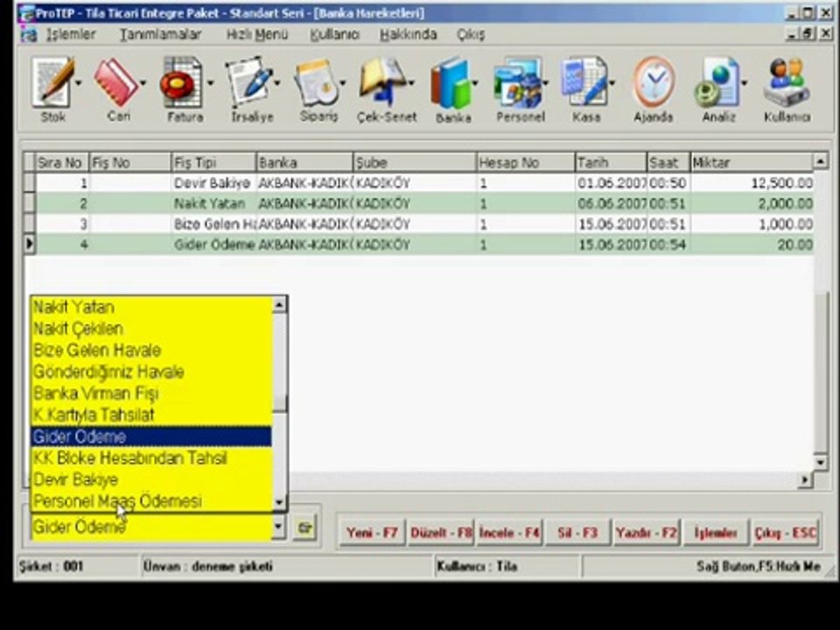The image size is (840, 630).
Task: Open the Ajanda clock icon
Action: tap(654, 83)
